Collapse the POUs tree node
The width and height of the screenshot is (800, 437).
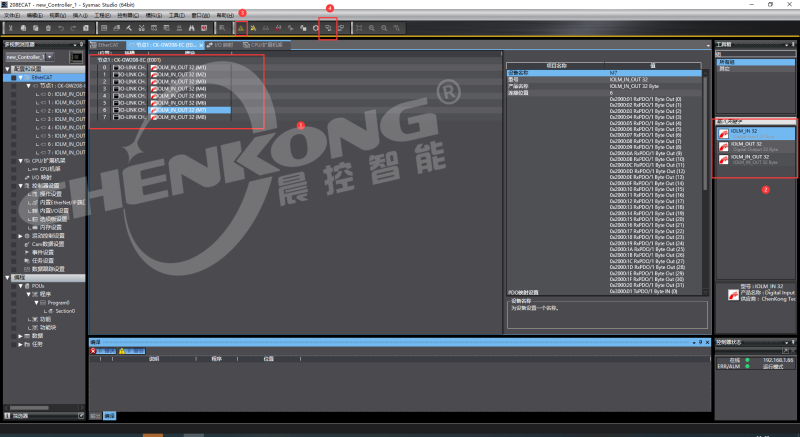point(20,286)
